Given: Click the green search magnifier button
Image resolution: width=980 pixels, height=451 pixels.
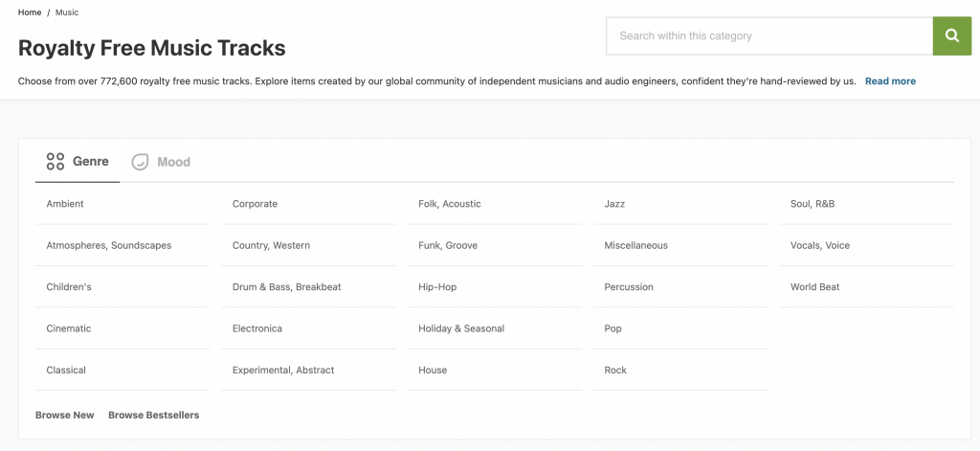Looking at the screenshot, I should (x=951, y=36).
